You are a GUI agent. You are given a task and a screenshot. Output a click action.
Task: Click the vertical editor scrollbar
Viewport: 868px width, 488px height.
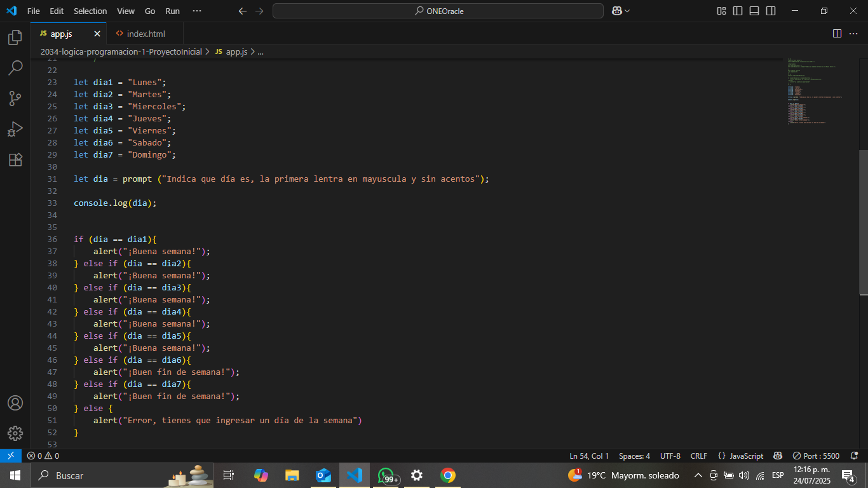click(x=864, y=222)
